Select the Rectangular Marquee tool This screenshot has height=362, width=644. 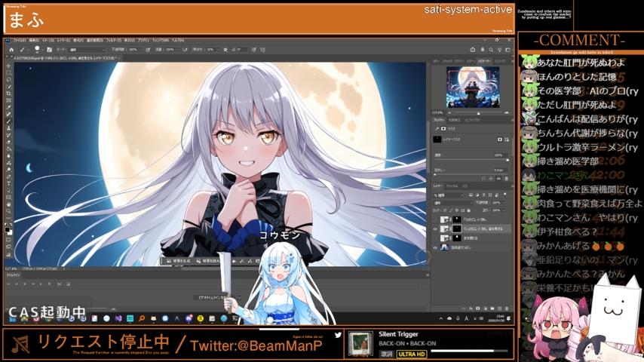[x=9, y=73]
